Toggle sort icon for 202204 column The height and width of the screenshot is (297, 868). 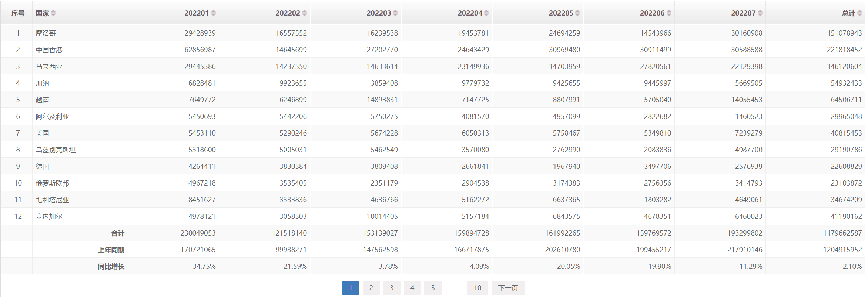[486, 13]
